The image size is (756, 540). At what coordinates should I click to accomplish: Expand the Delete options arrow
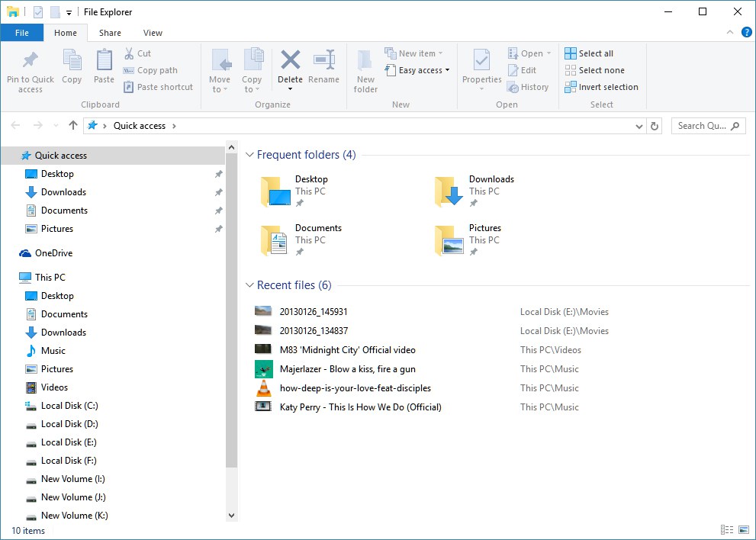click(290, 89)
